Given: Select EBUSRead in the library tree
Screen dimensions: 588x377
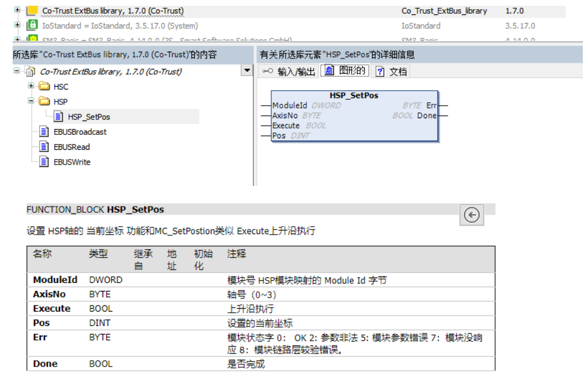Looking at the screenshot, I should (72, 147).
